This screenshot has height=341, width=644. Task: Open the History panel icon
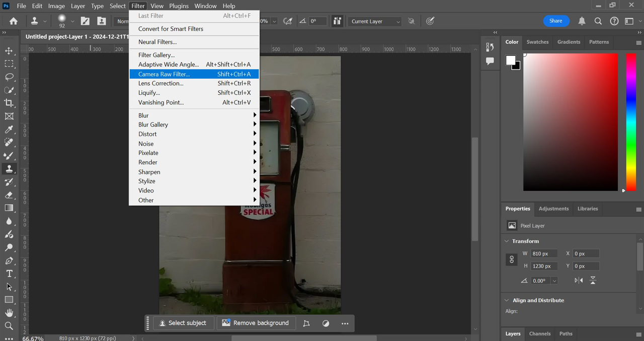click(x=490, y=47)
